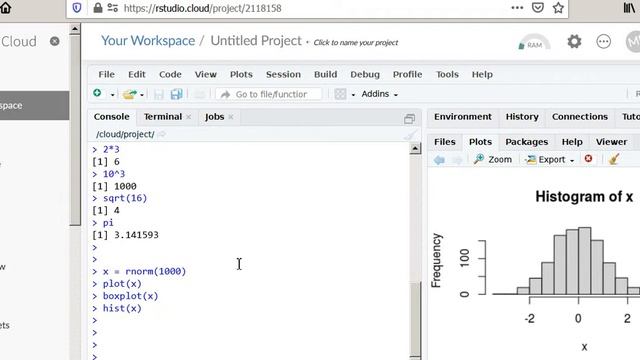Image resolution: width=640 pixels, height=360 pixels.
Task: Open the site permissions icon in address bar
Action: (113, 8)
